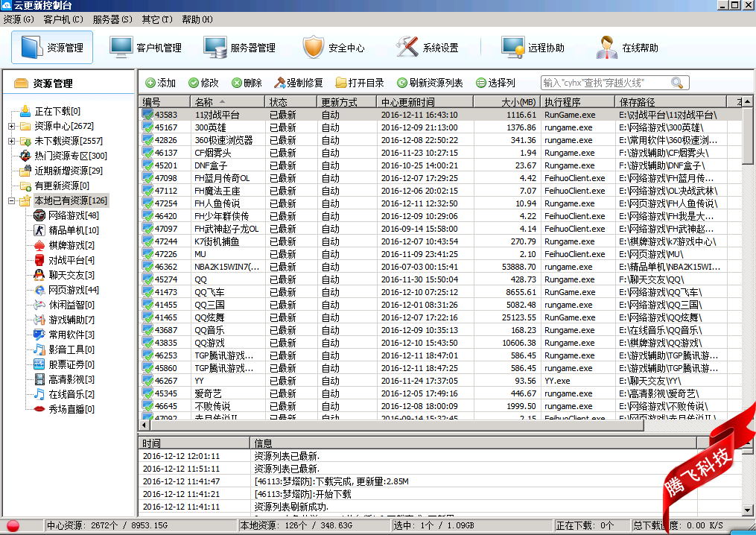
Task: Open 系统设置 tools section
Action: (428, 47)
